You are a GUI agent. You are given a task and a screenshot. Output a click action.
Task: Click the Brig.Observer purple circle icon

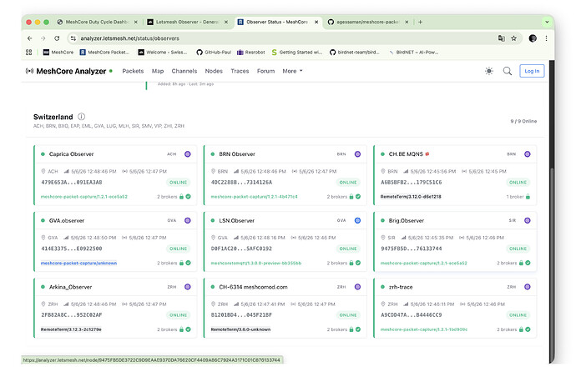click(x=528, y=220)
